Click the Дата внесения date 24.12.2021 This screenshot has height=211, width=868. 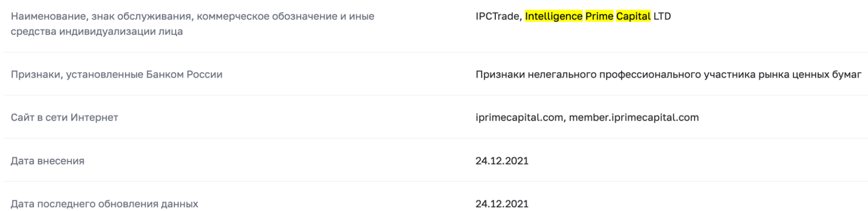click(502, 161)
